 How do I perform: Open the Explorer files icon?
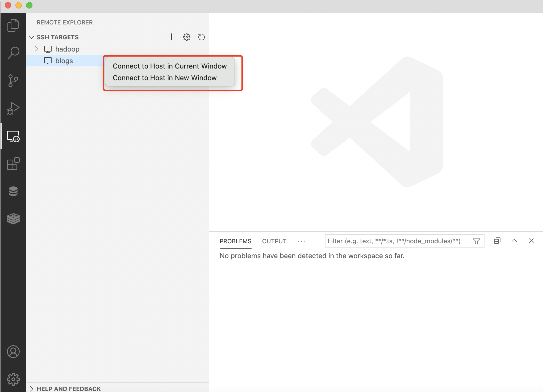tap(13, 25)
